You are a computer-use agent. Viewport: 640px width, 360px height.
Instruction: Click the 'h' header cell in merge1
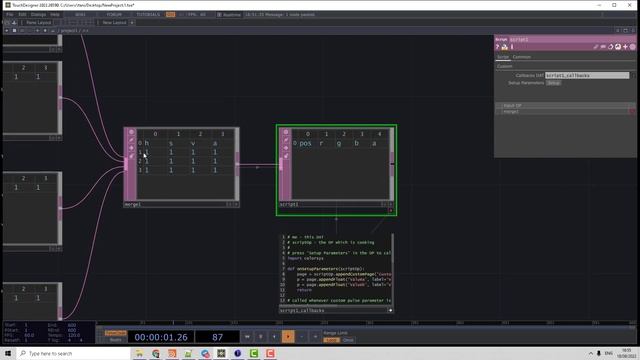click(147, 143)
